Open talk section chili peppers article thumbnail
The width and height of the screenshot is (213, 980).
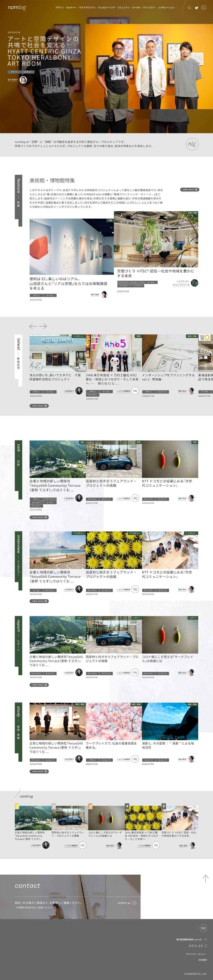pyautogui.click(x=170, y=459)
